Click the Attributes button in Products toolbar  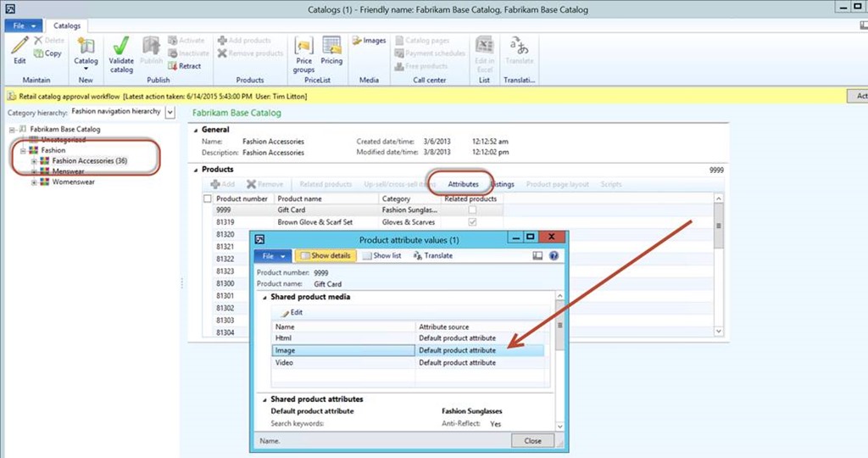[463, 184]
